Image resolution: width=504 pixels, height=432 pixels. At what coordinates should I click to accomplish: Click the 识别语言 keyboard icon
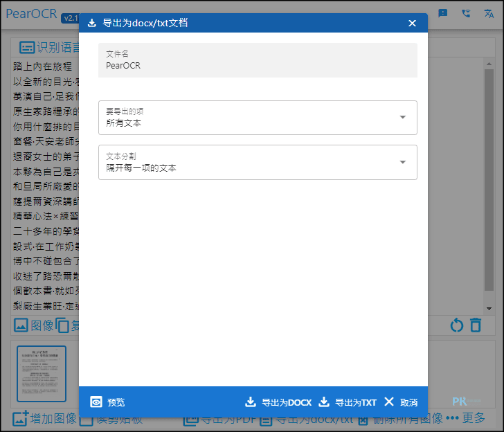[27, 48]
